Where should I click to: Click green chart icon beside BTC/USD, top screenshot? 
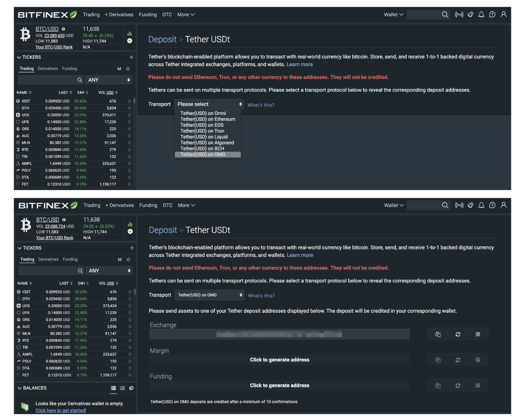click(x=130, y=34)
